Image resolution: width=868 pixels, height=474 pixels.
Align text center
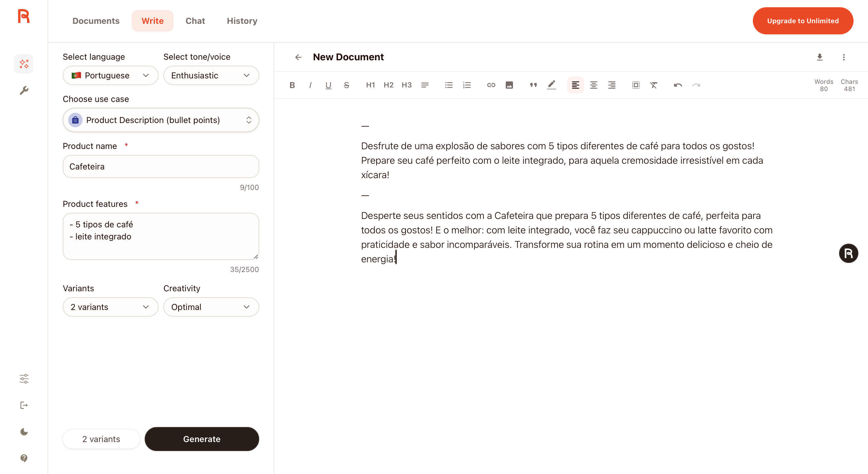point(594,85)
